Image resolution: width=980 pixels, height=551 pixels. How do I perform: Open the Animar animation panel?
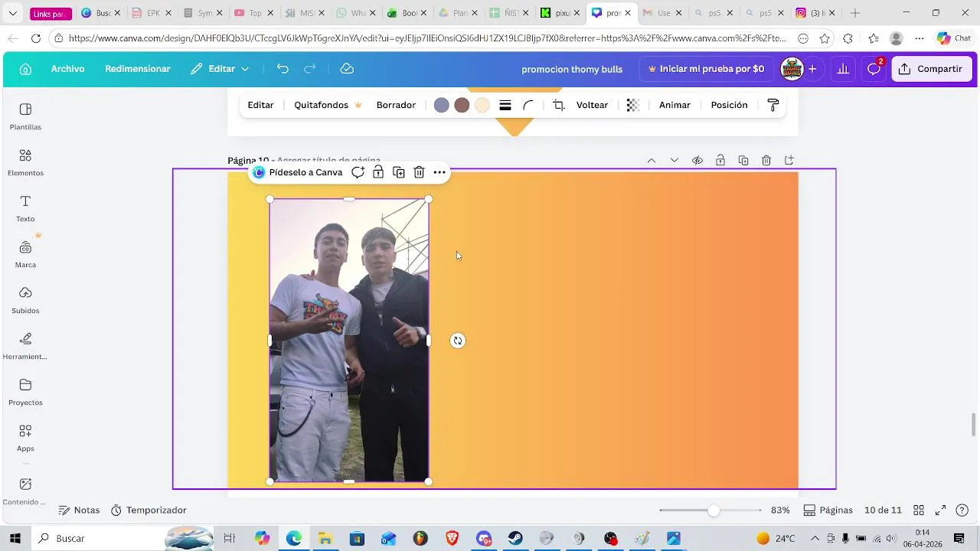click(675, 106)
